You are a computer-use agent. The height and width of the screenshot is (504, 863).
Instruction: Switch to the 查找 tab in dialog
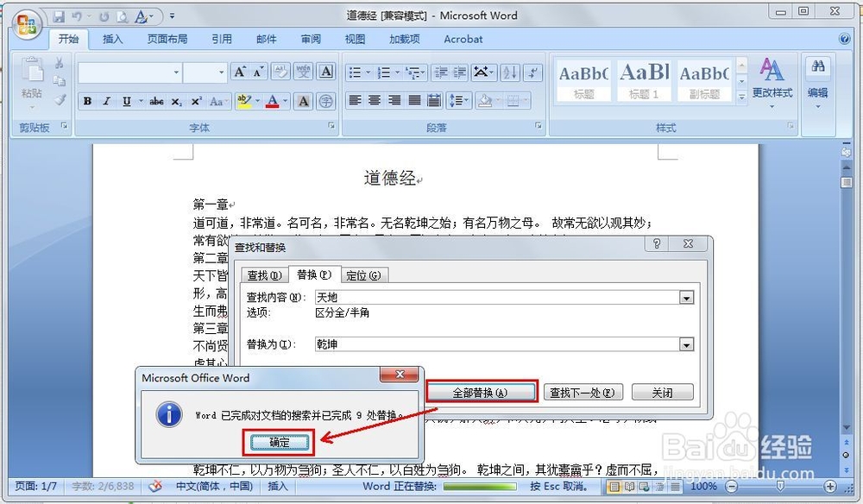(262, 274)
